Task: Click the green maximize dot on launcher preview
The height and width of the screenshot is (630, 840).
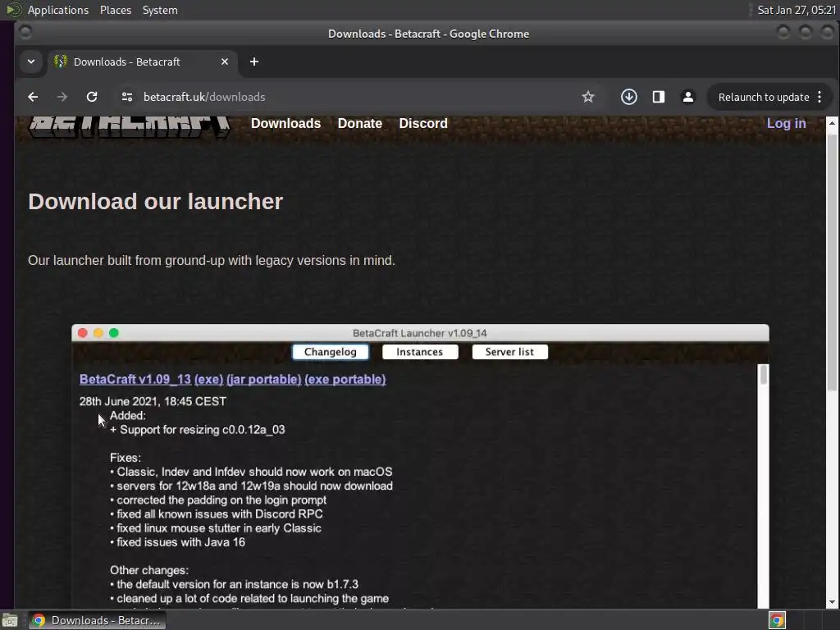Action: pyautogui.click(x=113, y=333)
